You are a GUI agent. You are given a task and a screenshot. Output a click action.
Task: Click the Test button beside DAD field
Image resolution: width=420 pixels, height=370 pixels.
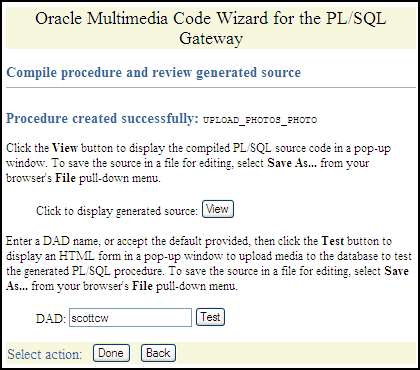coord(210,317)
